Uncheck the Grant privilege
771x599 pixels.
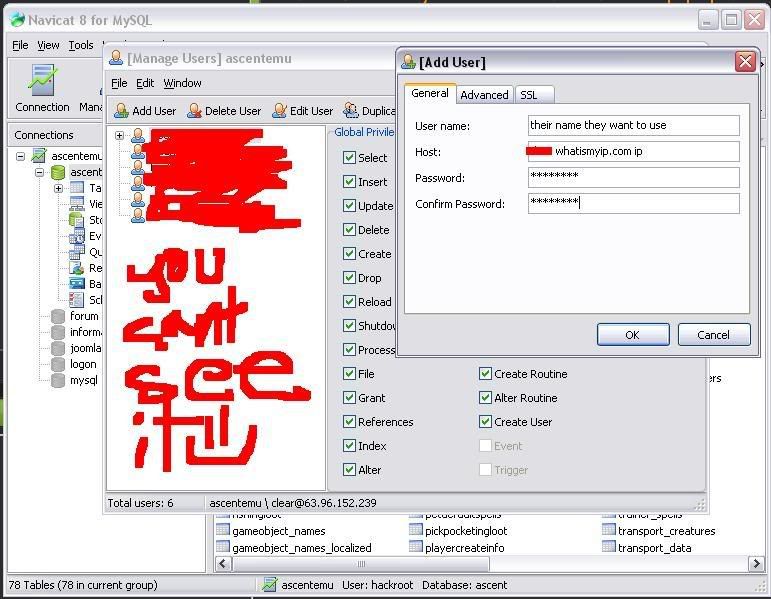point(349,397)
